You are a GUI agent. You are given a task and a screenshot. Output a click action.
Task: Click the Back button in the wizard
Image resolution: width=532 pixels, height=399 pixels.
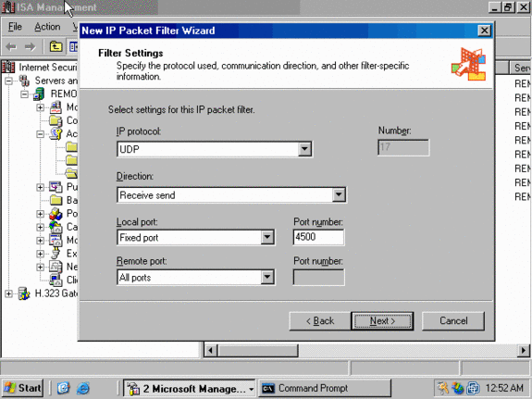[x=320, y=321]
